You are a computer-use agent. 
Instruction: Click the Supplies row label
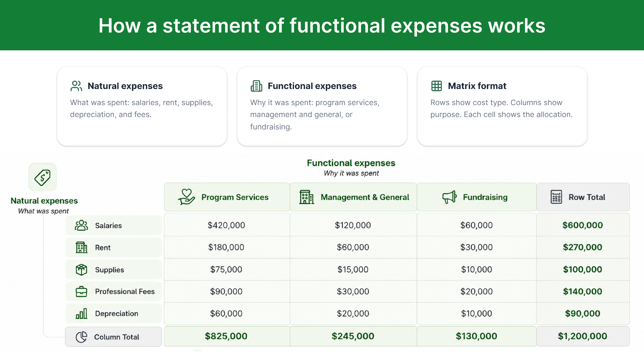click(114, 270)
